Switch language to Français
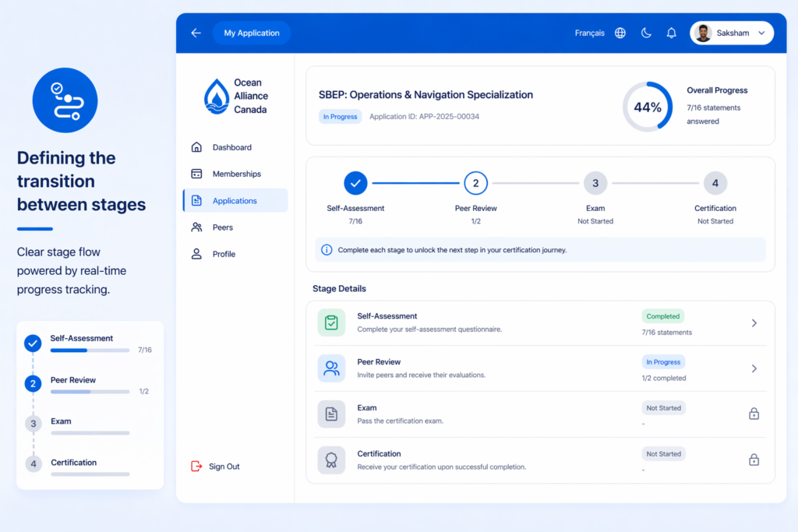 point(589,33)
